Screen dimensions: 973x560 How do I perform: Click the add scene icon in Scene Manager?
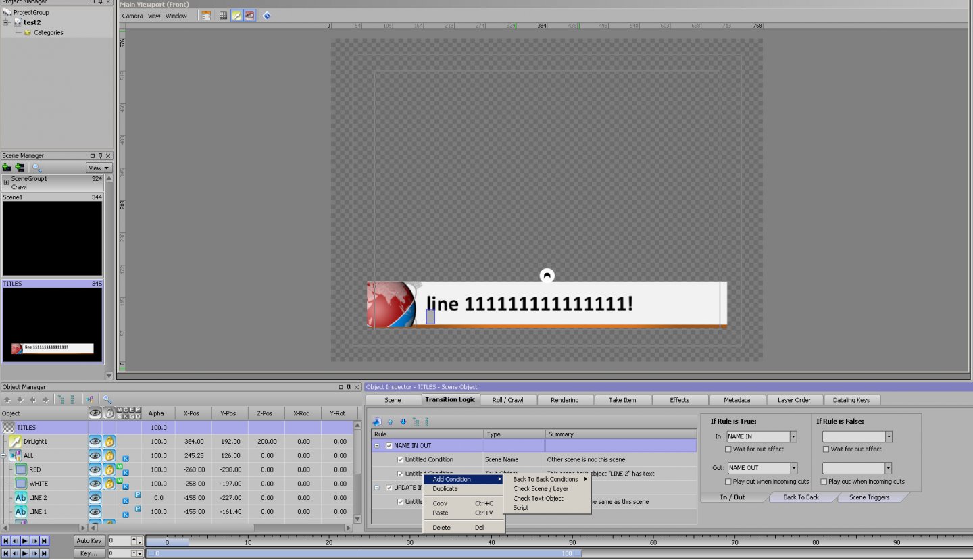[x=7, y=168]
